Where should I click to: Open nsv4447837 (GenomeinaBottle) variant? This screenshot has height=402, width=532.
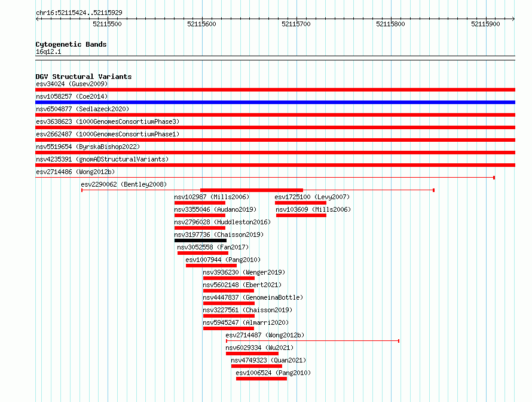coord(253,297)
